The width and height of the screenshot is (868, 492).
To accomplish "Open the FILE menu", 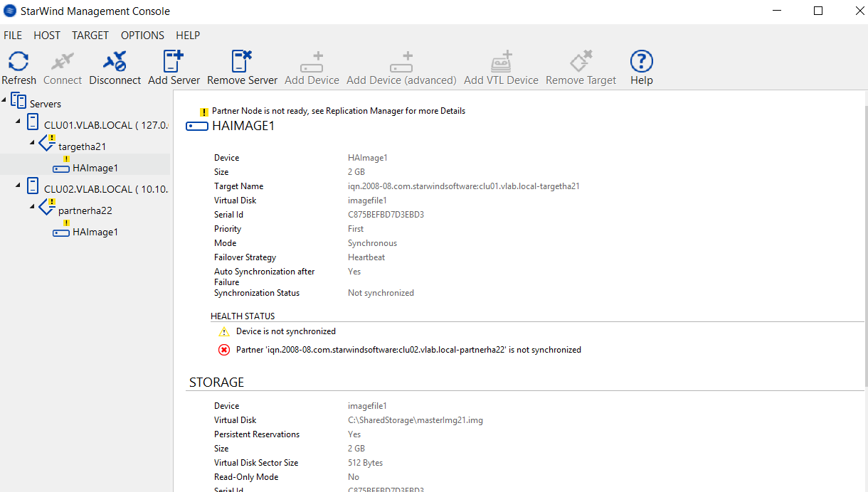I will click(13, 35).
